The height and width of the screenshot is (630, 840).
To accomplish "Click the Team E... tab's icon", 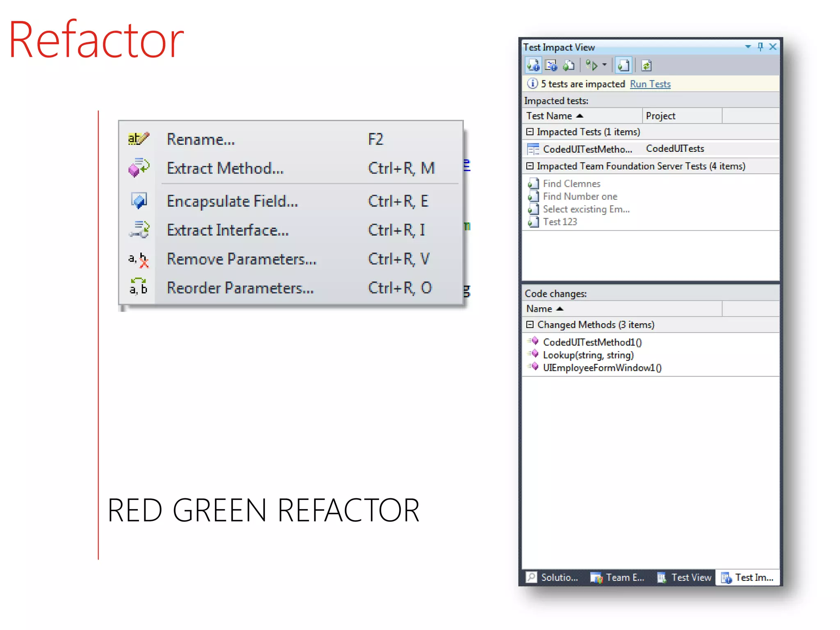I will tap(596, 577).
